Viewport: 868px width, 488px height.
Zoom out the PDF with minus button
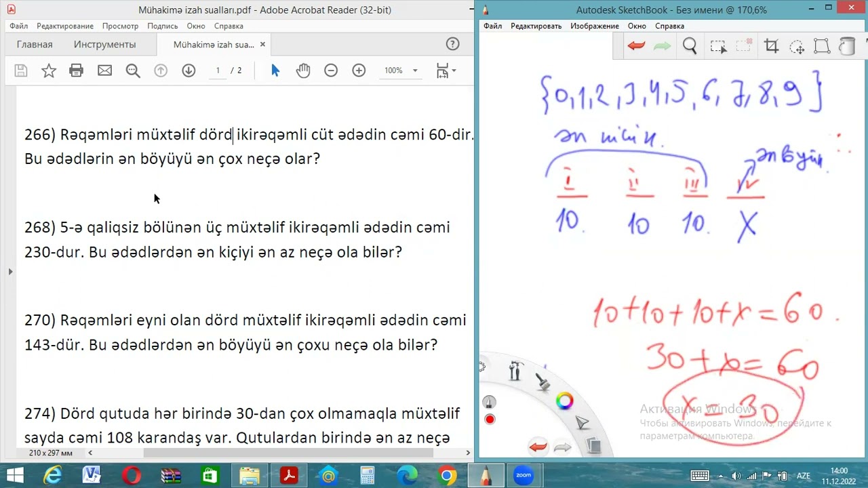[331, 70]
